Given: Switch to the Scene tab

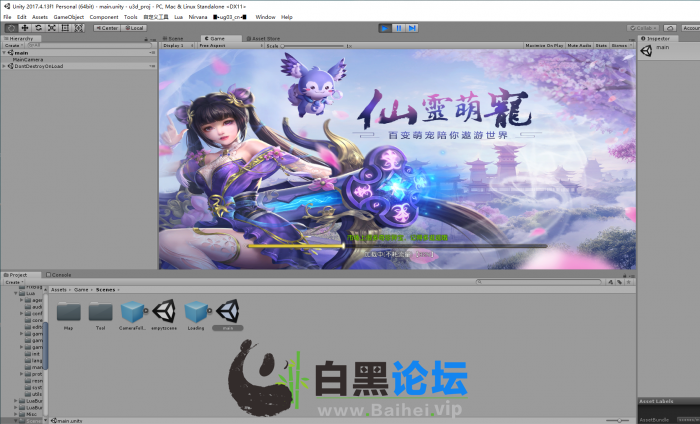Looking at the screenshot, I should point(173,38).
